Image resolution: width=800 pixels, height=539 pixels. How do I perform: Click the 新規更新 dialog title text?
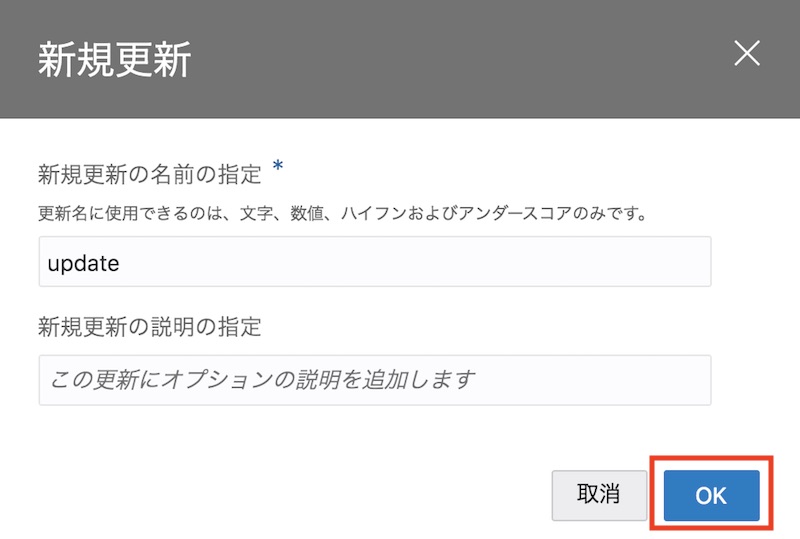pos(114,60)
